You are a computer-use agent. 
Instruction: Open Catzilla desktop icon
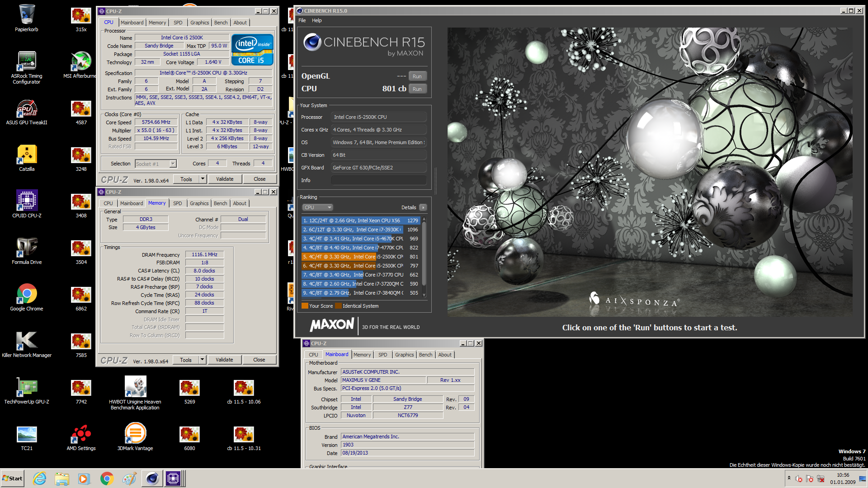27,158
